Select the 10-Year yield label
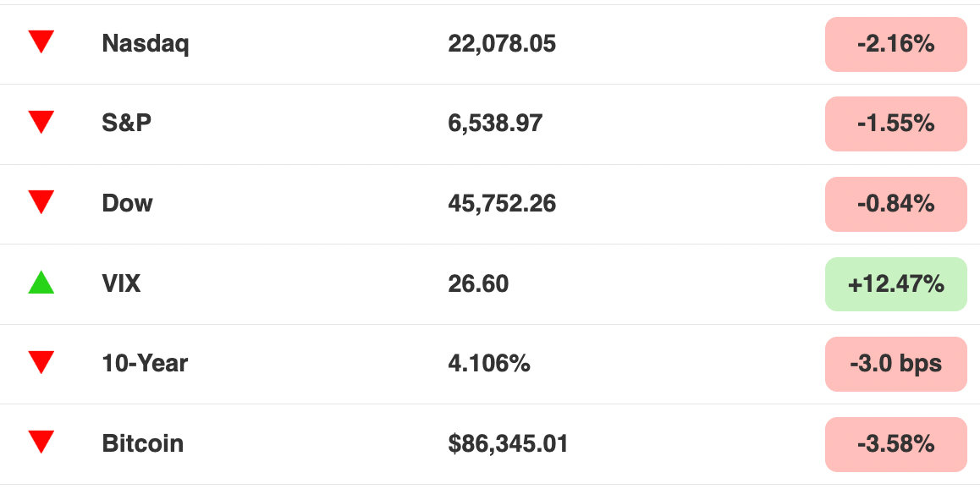This screenshot has width=980, height=489. coord(145,364)
